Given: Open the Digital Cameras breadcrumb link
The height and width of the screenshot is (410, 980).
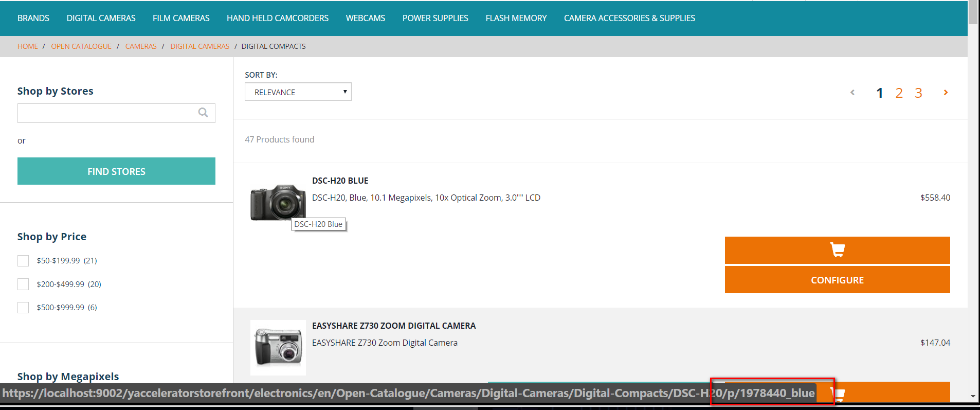Looking at the screenshot, I should pyautogui.click(x=200, y=46).
